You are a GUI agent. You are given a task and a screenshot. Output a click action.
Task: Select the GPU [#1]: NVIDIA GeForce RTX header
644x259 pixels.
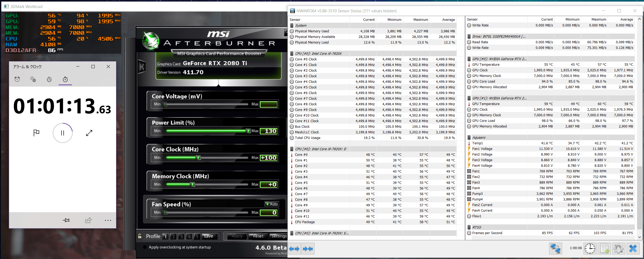(550, 98)
